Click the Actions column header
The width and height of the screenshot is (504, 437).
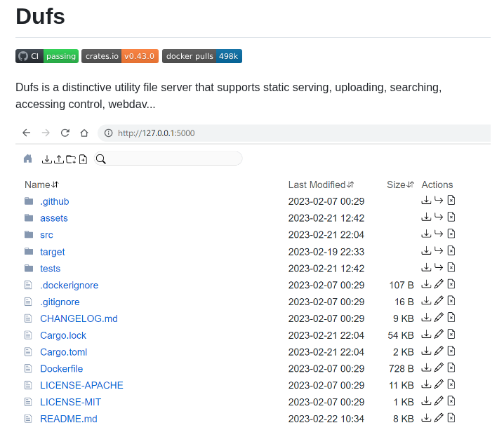pos(437,184)
